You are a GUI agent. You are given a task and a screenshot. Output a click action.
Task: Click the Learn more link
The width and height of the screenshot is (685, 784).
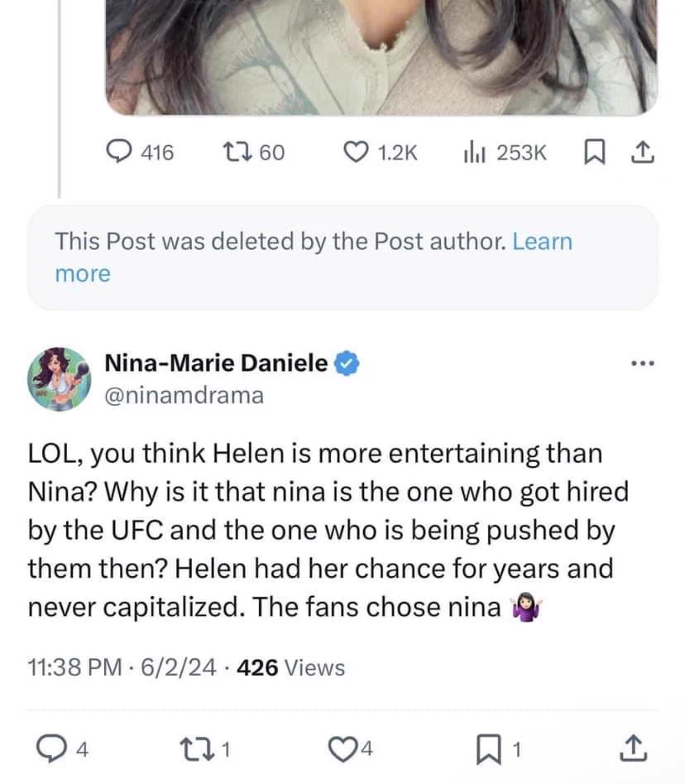pyautogui.click(x=314, y=257)
